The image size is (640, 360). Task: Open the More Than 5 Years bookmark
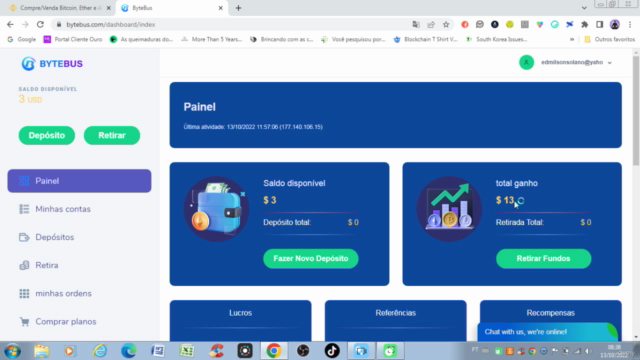pyautogui.click(x=212, y=39)
